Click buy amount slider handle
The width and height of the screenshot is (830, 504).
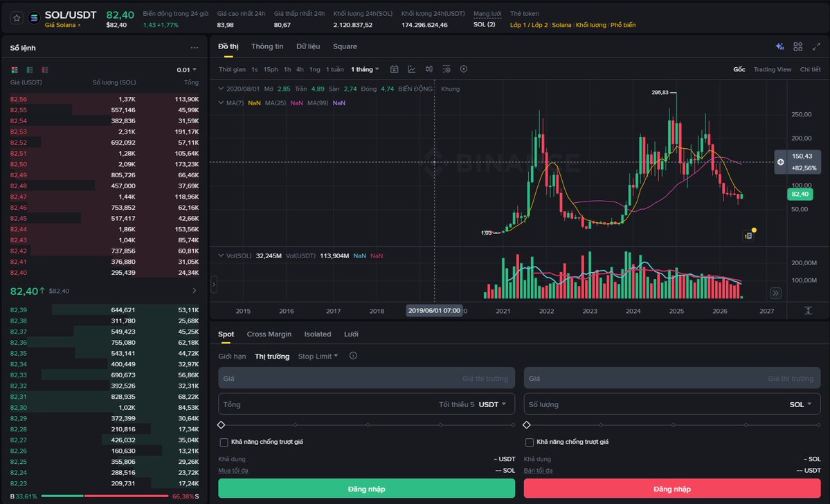(222, 424)
